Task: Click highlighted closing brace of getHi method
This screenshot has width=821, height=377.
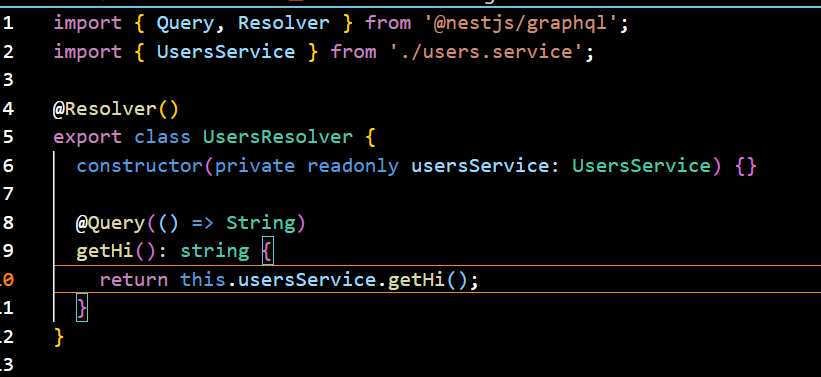Action: click(x=82, y=308)
